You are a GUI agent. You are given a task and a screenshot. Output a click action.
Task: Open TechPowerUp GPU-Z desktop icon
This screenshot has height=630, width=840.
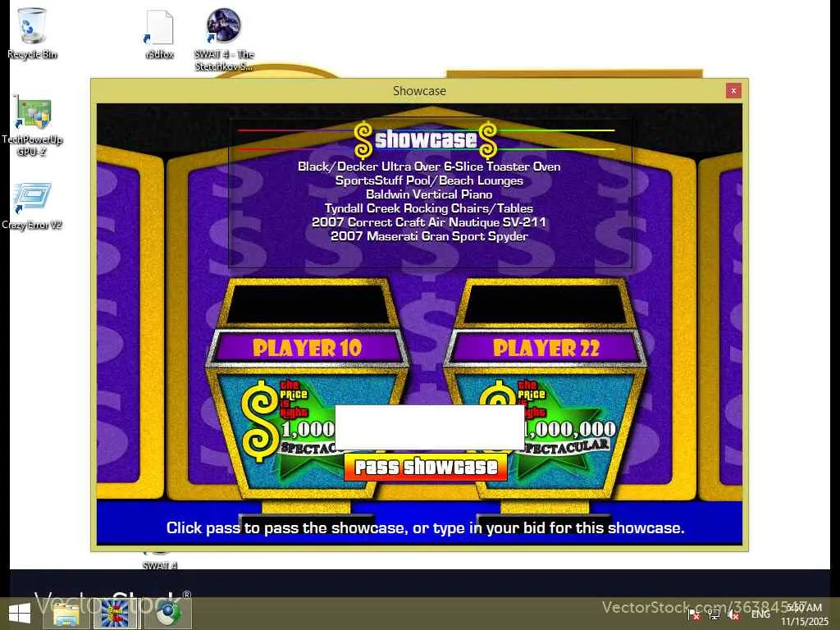[x=32, y=126]
